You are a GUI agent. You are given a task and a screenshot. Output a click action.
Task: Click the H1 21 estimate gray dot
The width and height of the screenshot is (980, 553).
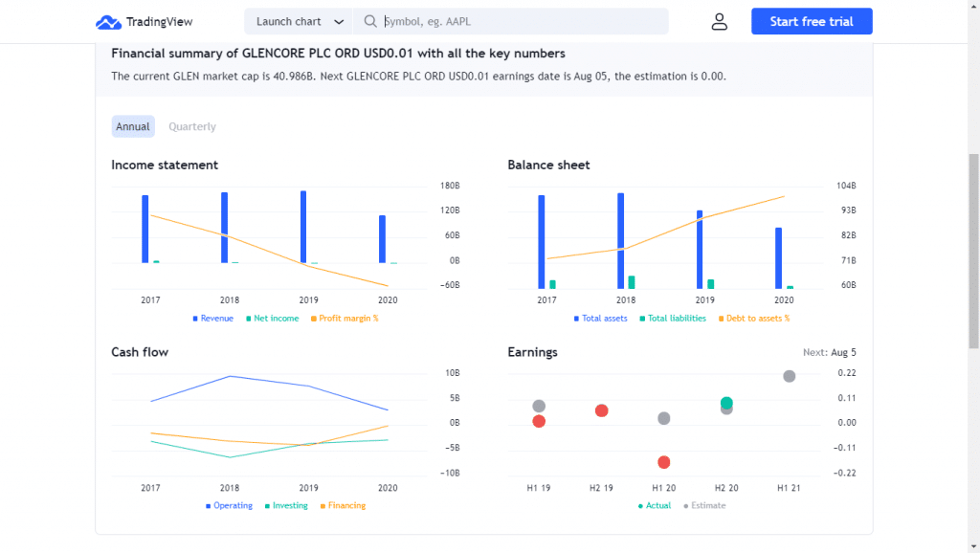point(790,376)
